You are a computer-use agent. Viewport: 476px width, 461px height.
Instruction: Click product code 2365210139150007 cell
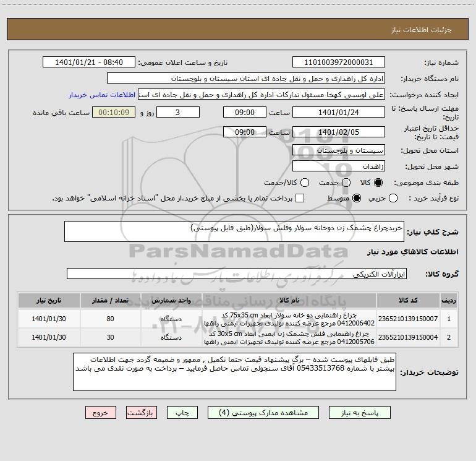tap(408, 319)
